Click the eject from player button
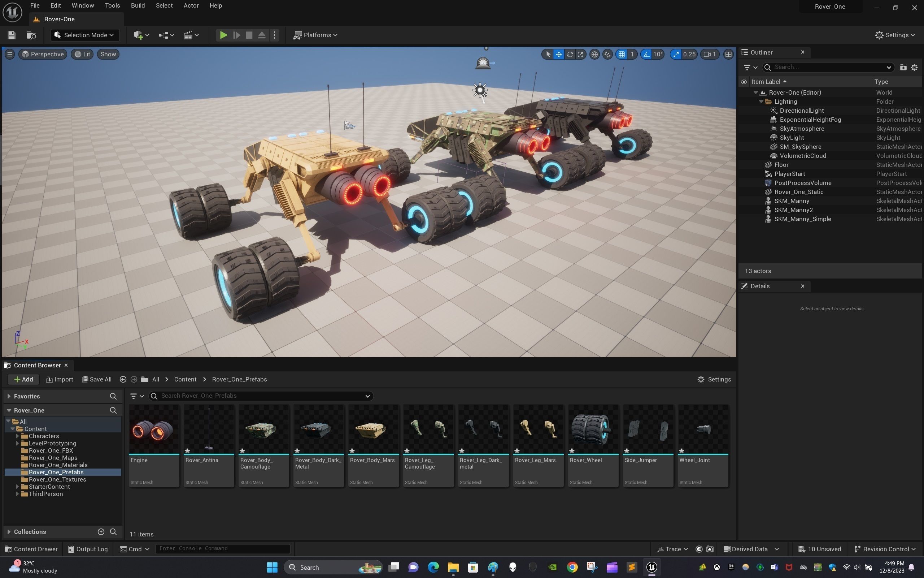 [x=262, y=35]
